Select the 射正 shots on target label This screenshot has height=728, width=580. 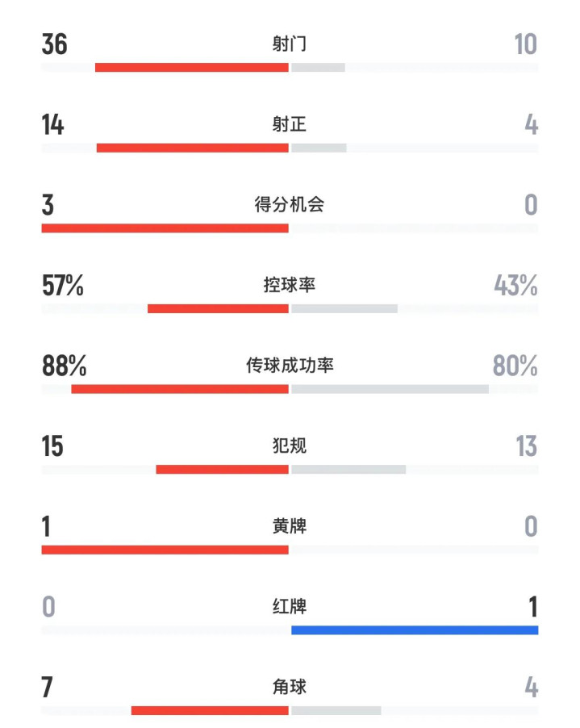289,124
